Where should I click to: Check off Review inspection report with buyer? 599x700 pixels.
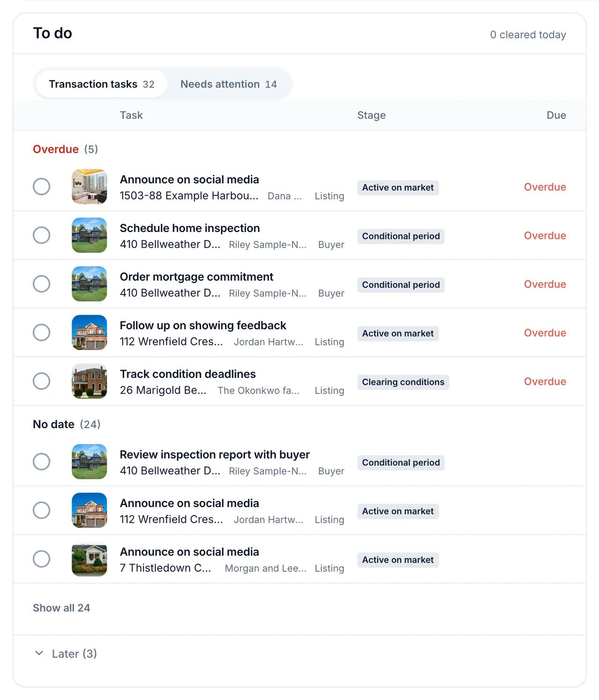coord(42,462)
